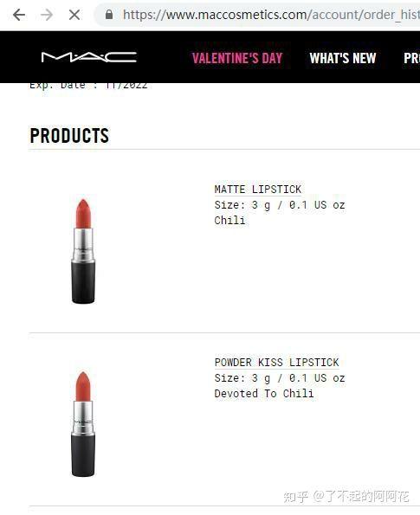Click the Devoted To Chili lipstick image
Screen dimensions: 420x515
tap(83, 424)
